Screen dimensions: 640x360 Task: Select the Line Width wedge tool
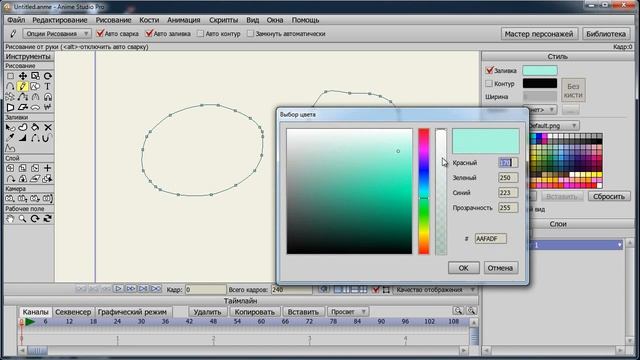(22, 138)
